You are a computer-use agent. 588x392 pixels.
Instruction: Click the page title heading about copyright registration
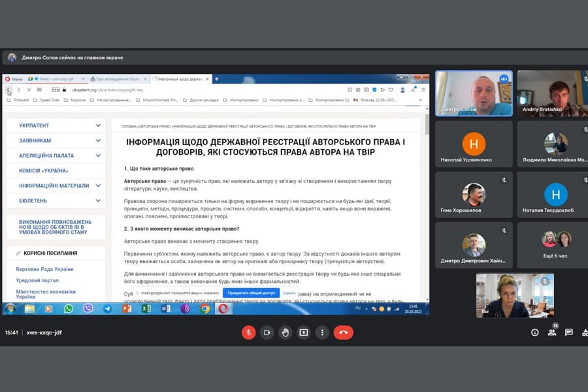pos(265,147)
